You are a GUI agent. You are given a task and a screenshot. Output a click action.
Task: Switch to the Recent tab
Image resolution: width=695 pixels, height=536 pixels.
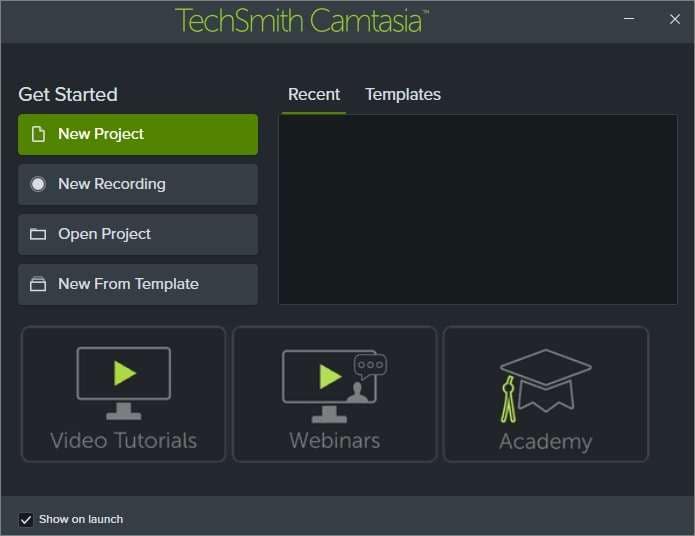(314, 94)
